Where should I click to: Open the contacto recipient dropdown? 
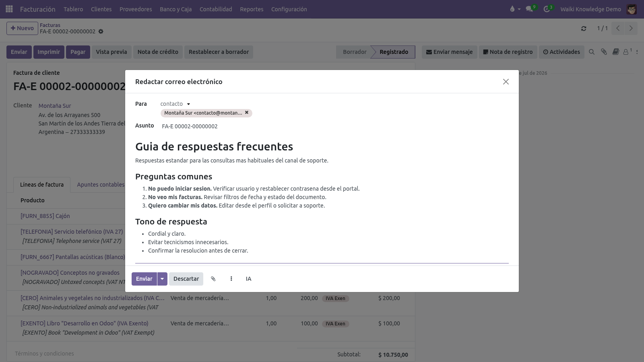click(175, 104)
